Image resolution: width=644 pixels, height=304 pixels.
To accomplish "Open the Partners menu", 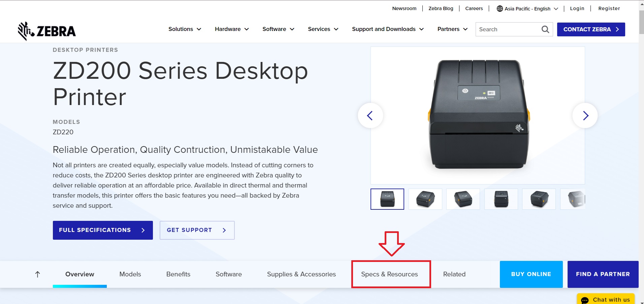I will [x=452, y=29].
